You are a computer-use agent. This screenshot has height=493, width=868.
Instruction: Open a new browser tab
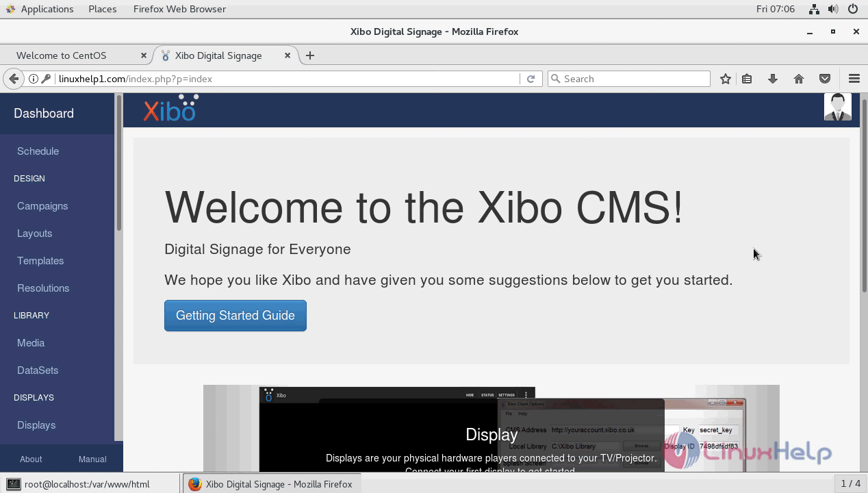[x=310, y=55]
